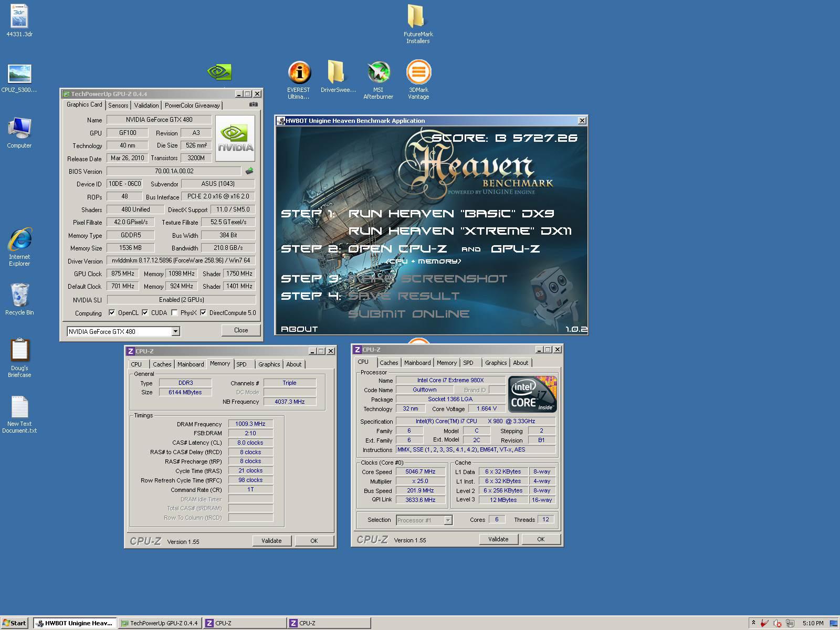This screenshot has height=630, width=840.
Task: Select HWBOT Unigine Heaven taskbar button
Action: click(75, 623)
